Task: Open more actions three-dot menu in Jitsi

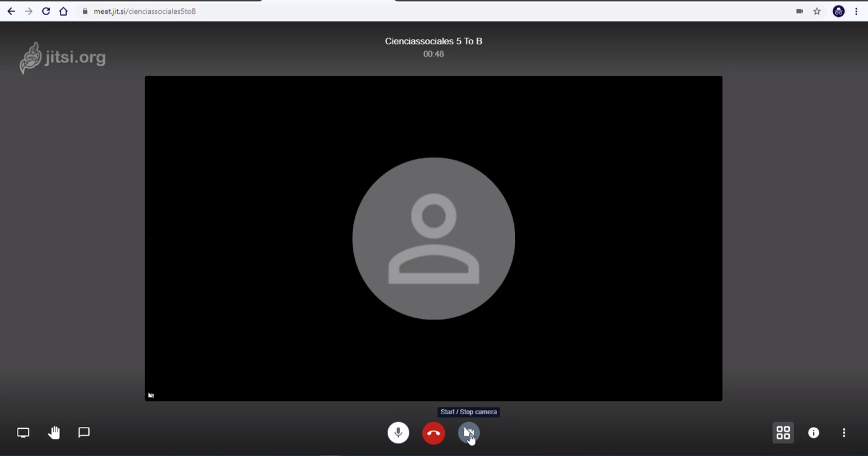Action: (844, 433)
